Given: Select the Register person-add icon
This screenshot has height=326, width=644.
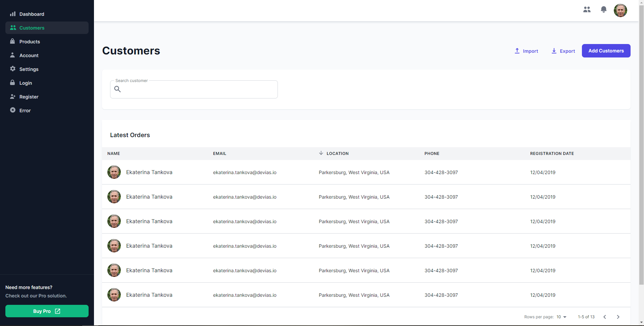Looking at the screenshot, I should point(12,96).
